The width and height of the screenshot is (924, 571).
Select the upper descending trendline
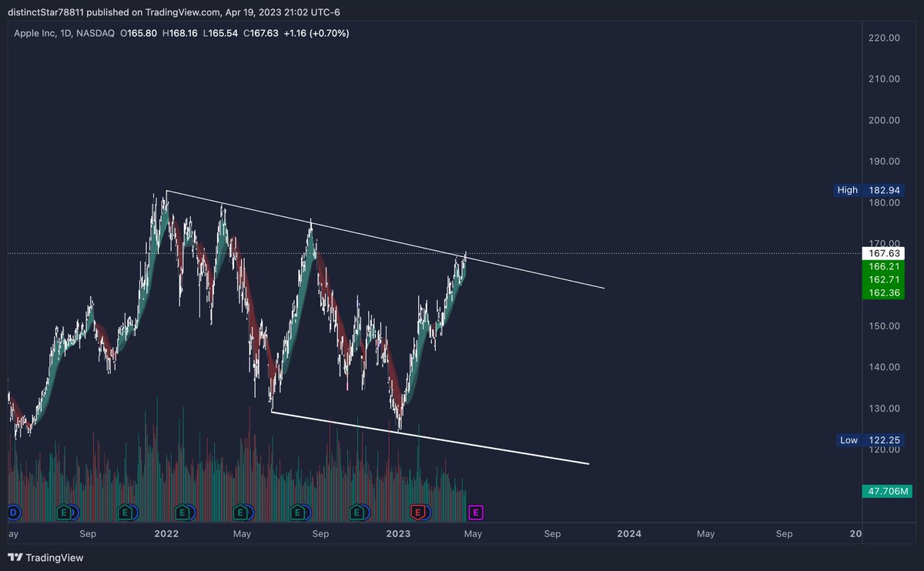[x=385, y=239]
